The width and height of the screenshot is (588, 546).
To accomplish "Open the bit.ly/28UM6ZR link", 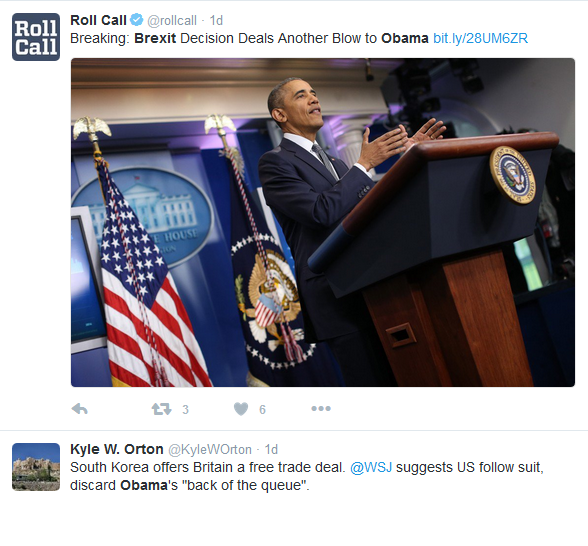I will click(x=480, y=38).
